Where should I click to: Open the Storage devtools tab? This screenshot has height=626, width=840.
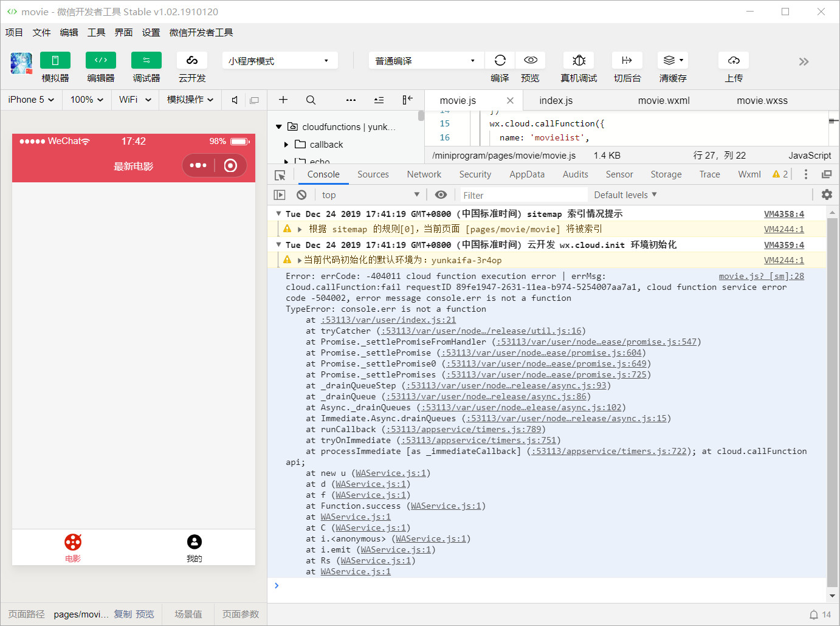point(666,174)
